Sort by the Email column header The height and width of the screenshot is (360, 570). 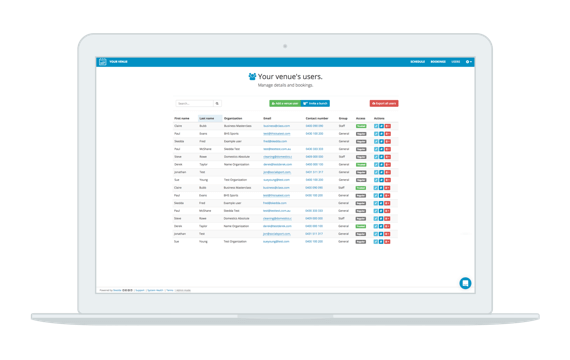[267, 119]
